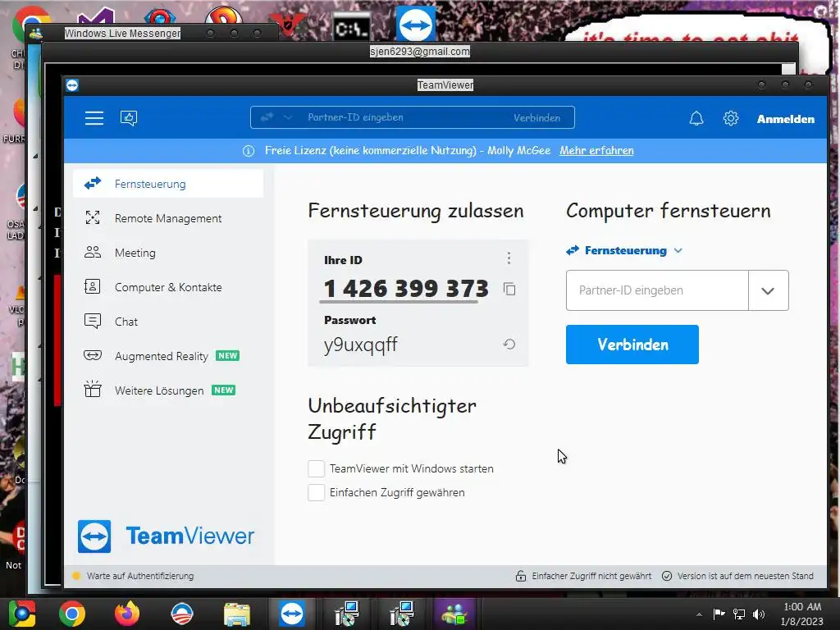Click Version ist auf dem neuesten Stand
Viewport: 840px width, 630px height.
click(745, 577)
